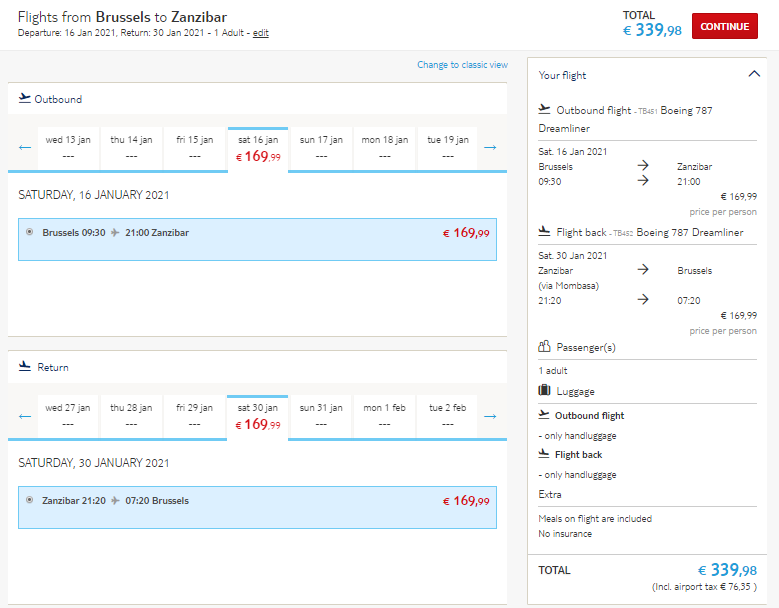Click the return next week arrow

point(490,416)
